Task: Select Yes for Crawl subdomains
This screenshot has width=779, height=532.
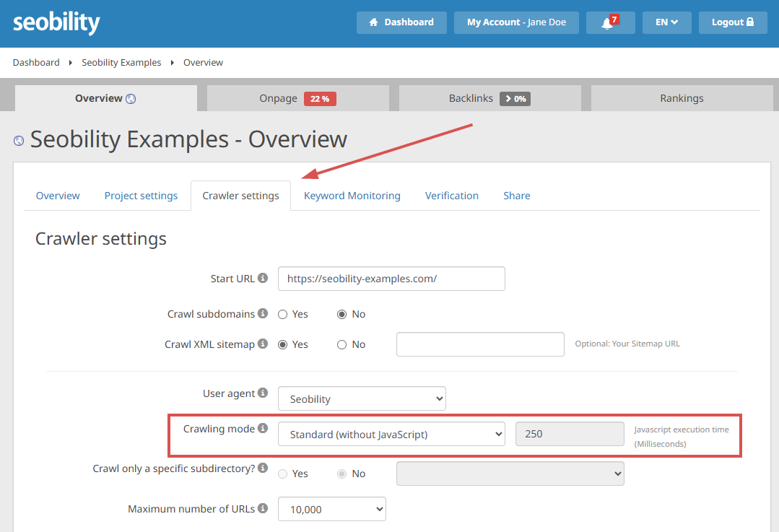Action: (x=283, y=315)
